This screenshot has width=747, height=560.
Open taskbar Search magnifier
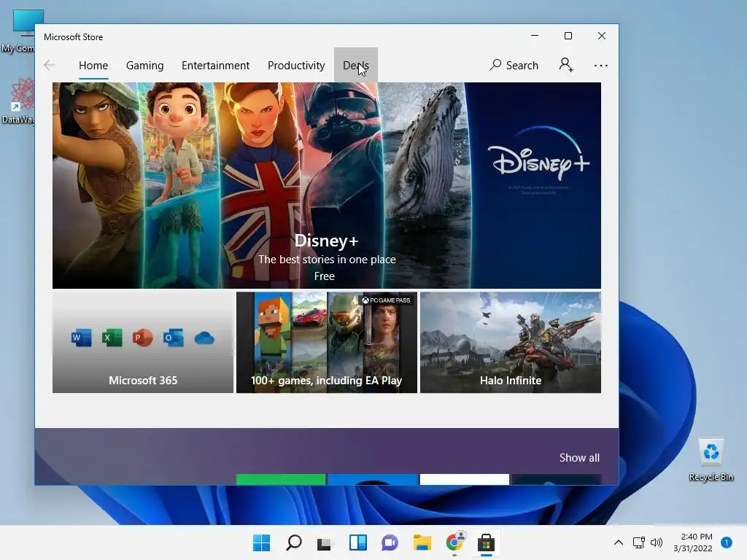tap(293, 542)
